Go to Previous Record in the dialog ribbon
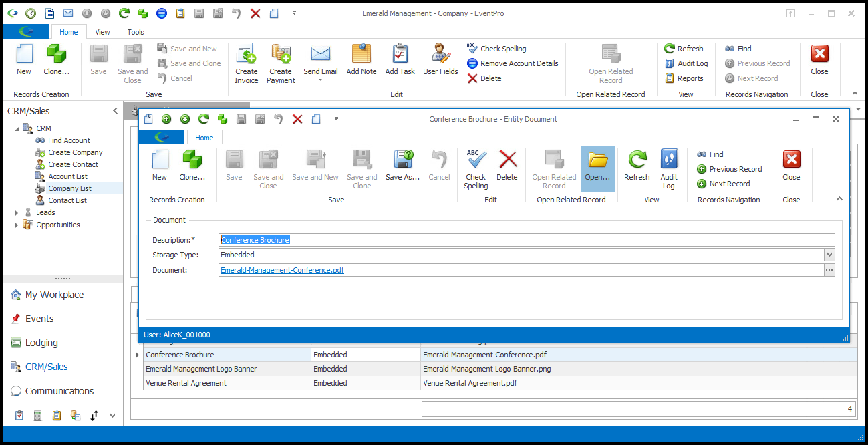This screenshot has height=445, width=868. tap(729, 169)
